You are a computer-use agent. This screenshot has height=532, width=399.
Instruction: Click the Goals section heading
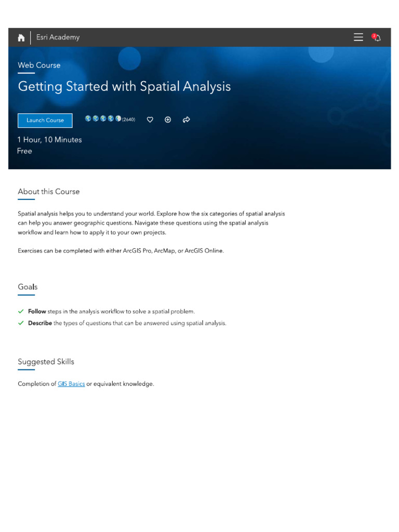(x=28, y=287)
